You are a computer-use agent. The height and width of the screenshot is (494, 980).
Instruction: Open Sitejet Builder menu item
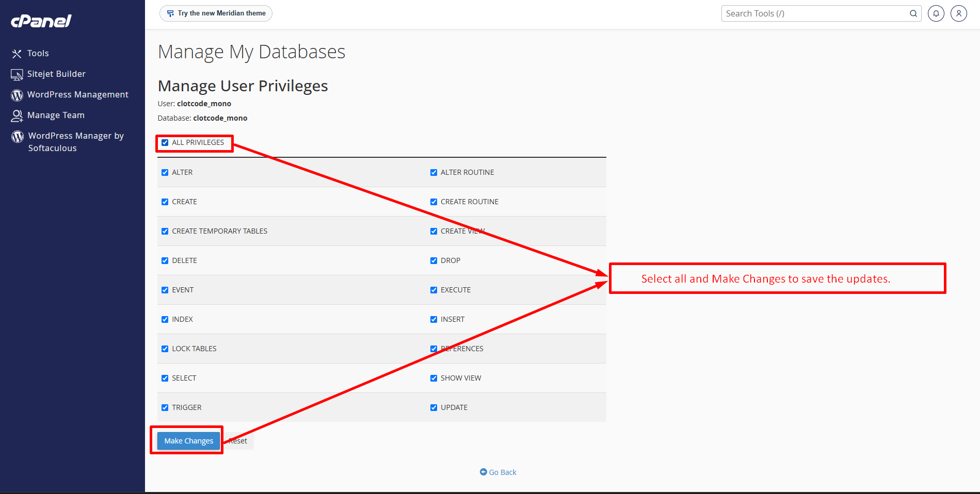[x=56, y=74]
